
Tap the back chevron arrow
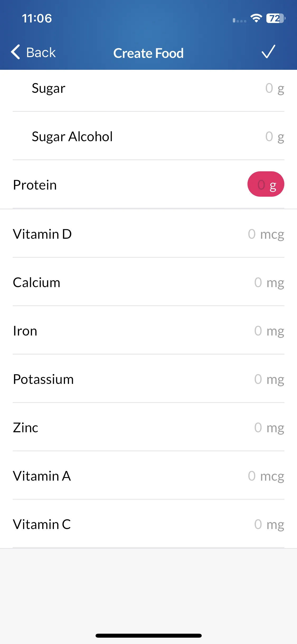[15, 52]
